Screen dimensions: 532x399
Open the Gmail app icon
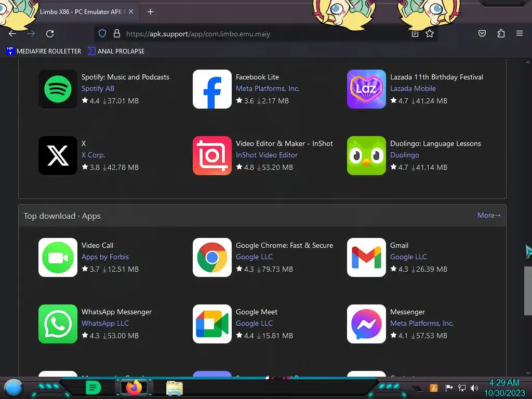[366, 258]
